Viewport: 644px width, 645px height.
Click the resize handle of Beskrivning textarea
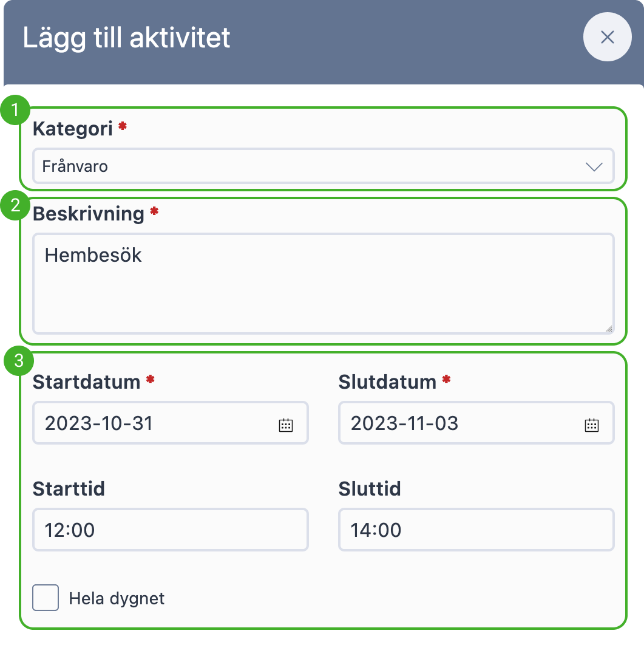(x=609, y=328)
